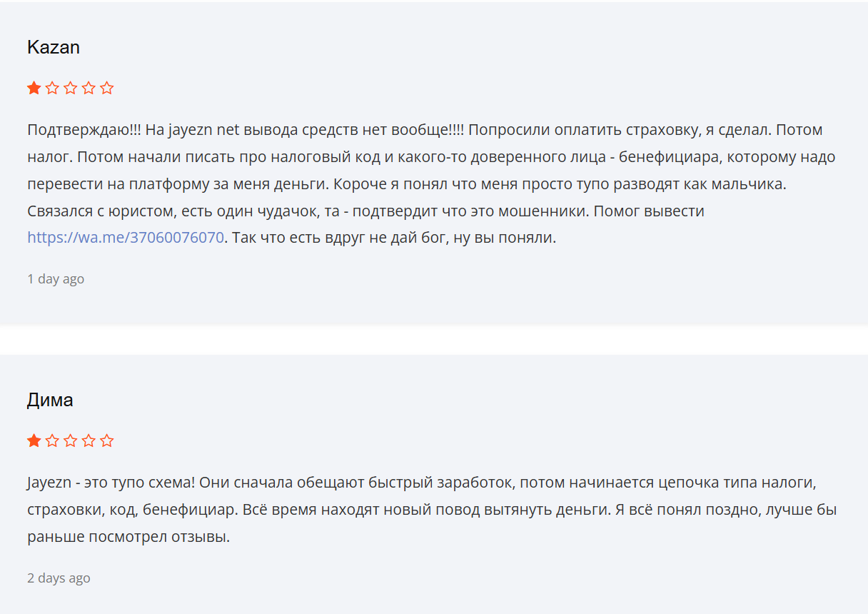Click the filled first star in Дима's rating
This screenshot has width=868, height=614.
tap(34, 441)
